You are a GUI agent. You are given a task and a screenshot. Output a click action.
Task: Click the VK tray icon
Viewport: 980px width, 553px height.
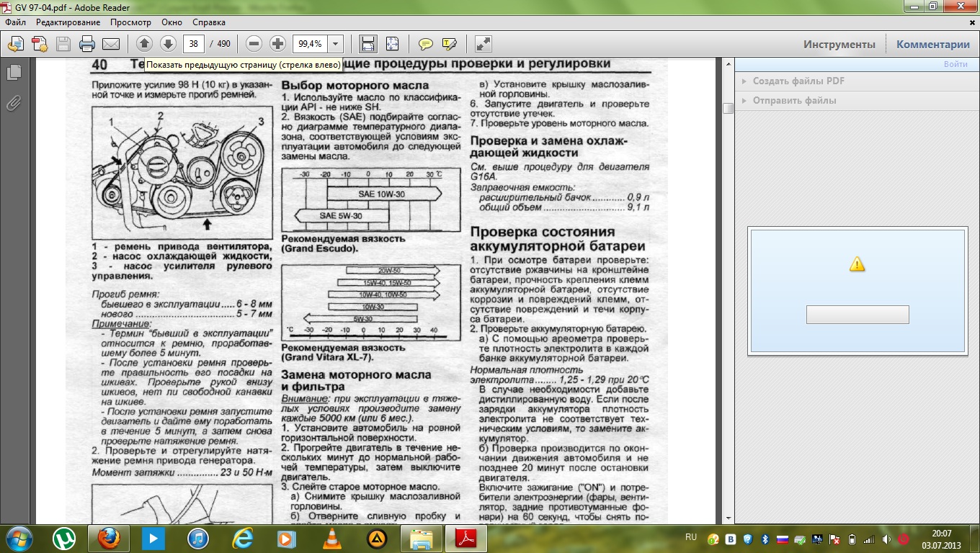(x=730, y=539)
